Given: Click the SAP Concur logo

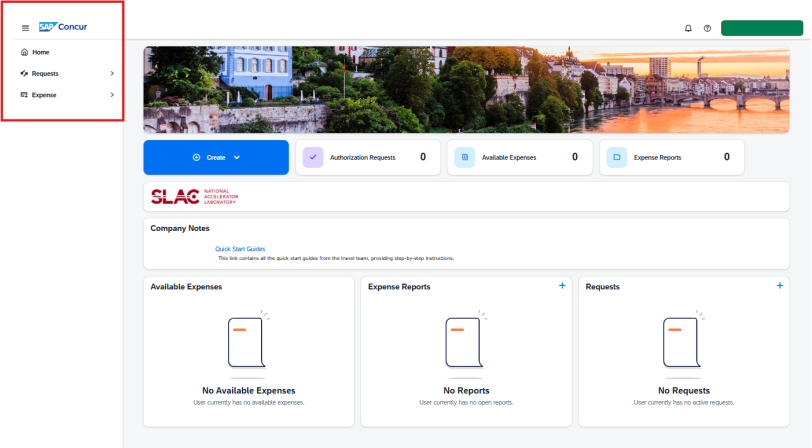Looking at the screenshot, I should 63,27.
